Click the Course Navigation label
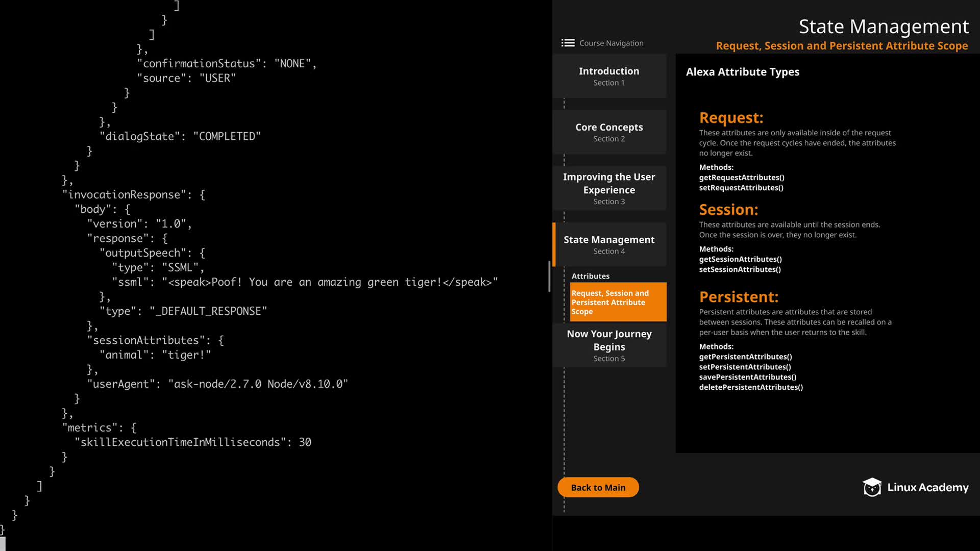Screen dimensions: 980x551 611,43
